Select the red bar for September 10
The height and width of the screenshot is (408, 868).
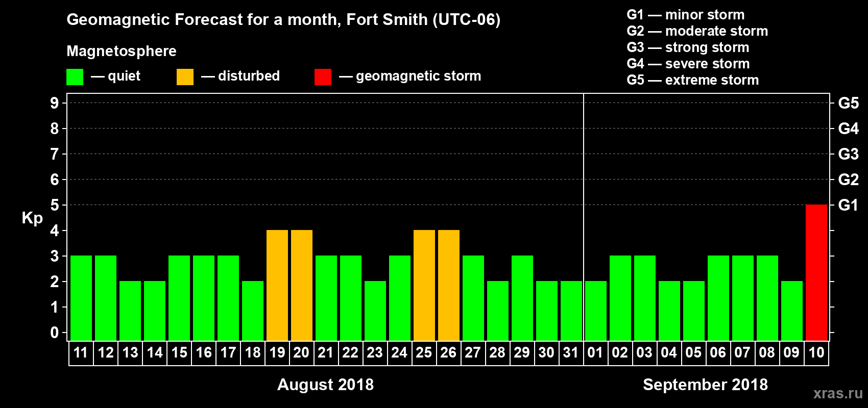816,272
